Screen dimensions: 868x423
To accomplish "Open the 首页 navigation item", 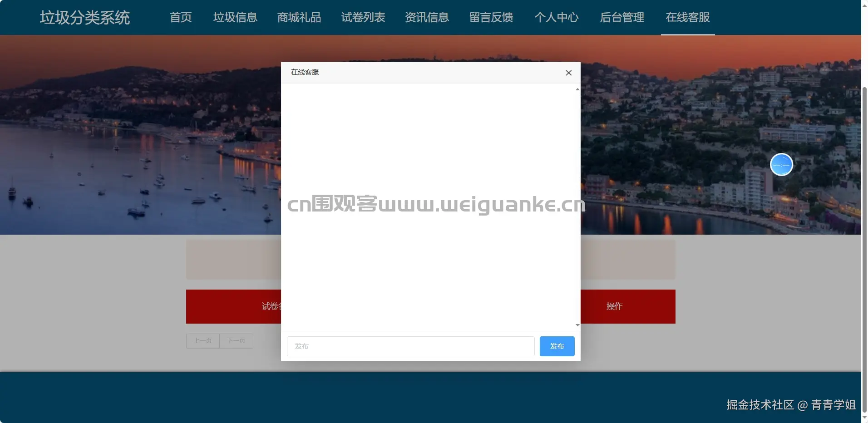I will (181, 17).
